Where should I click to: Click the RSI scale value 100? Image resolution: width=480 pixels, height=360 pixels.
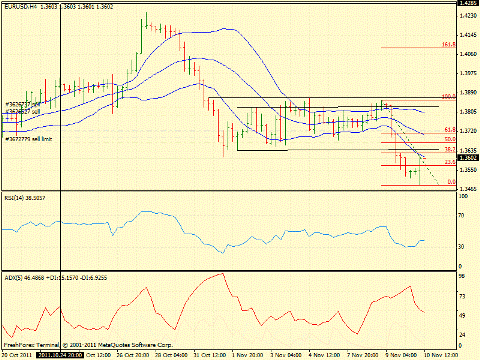463,196
